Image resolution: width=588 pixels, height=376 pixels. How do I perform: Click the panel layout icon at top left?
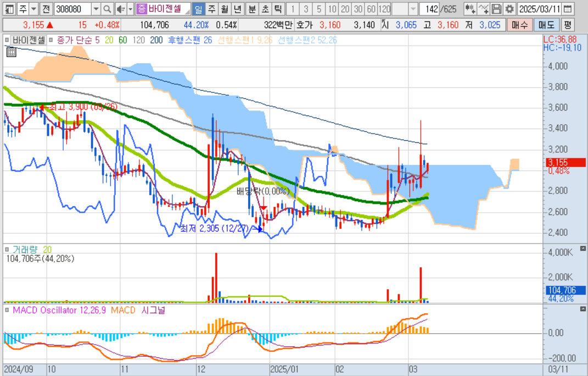pyautogui.click(x=9, y=9)
